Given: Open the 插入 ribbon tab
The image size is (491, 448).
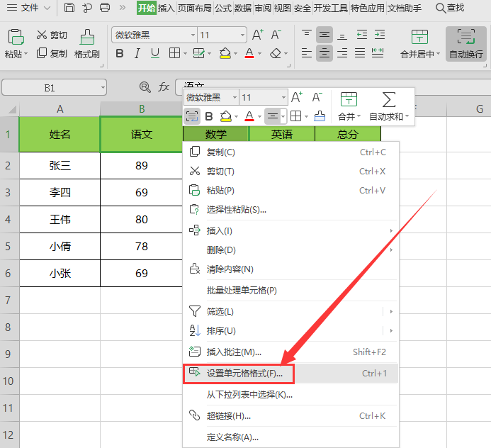Looking at the screenshot, I should click(166, 8).
